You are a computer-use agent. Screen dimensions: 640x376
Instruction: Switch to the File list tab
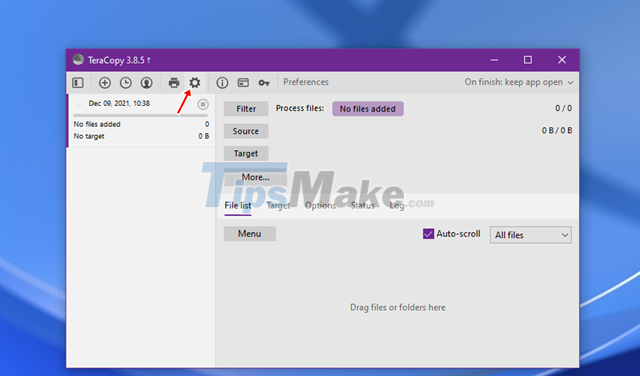[238, 206]
